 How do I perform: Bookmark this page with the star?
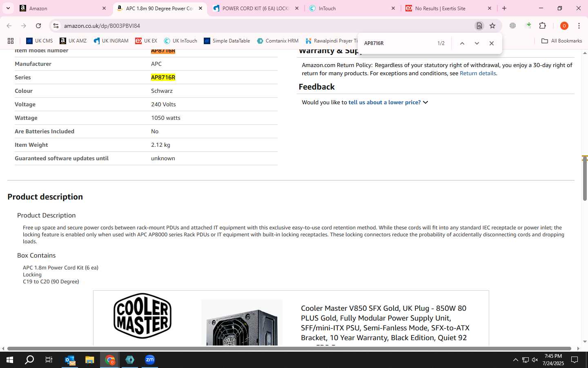point(492,26)
